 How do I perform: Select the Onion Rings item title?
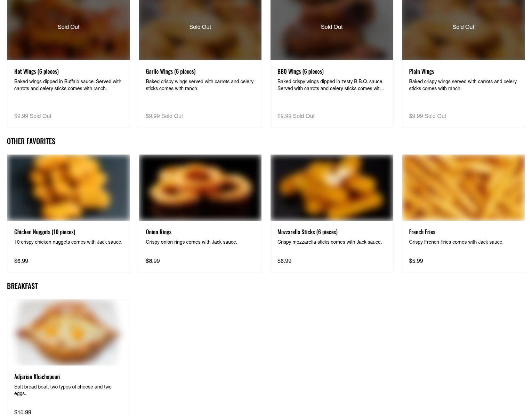tap(159, 232)
